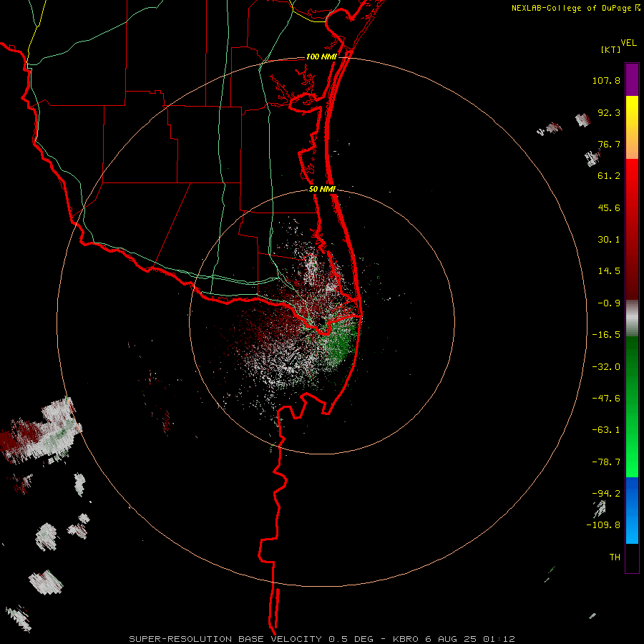The height and width of the screenshot is (644, 644).
Task: Click the 100 NMI range ring label
Action: [x=321, y=57]
